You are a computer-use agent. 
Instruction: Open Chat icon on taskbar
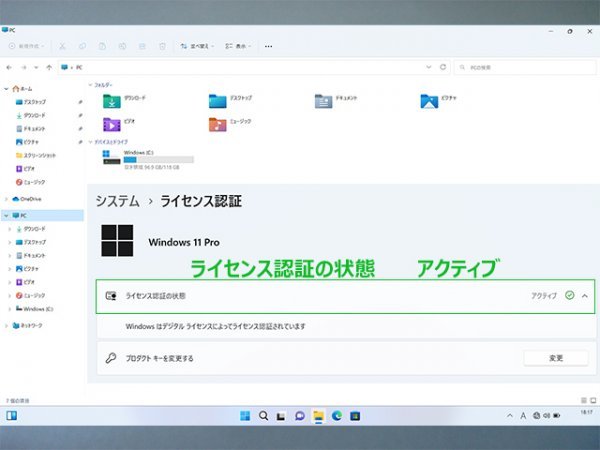[300, 416]
